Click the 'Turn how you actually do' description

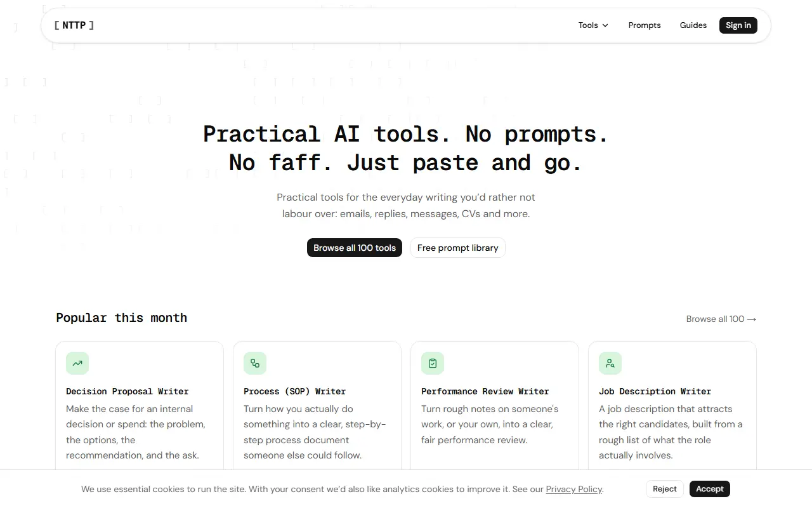click(315, 432)
